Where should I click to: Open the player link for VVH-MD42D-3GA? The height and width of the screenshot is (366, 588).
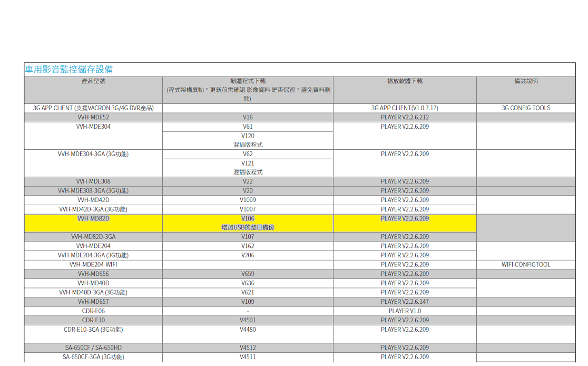click(405, 209)
